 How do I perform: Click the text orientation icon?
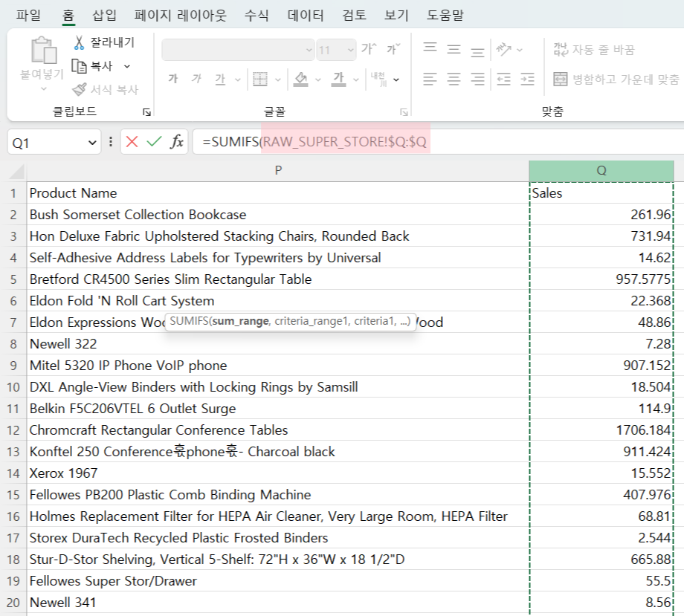(504, 49)
